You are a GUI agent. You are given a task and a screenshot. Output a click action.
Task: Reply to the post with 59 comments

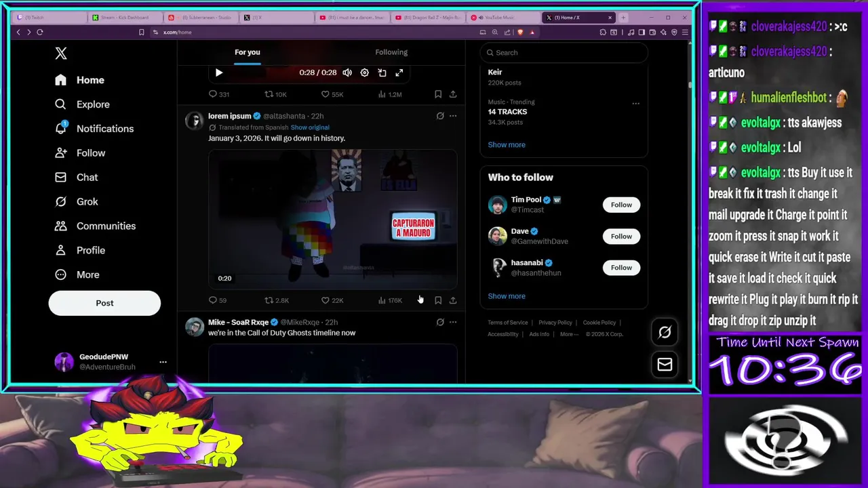pyautogui.click(x=218, y=300)
